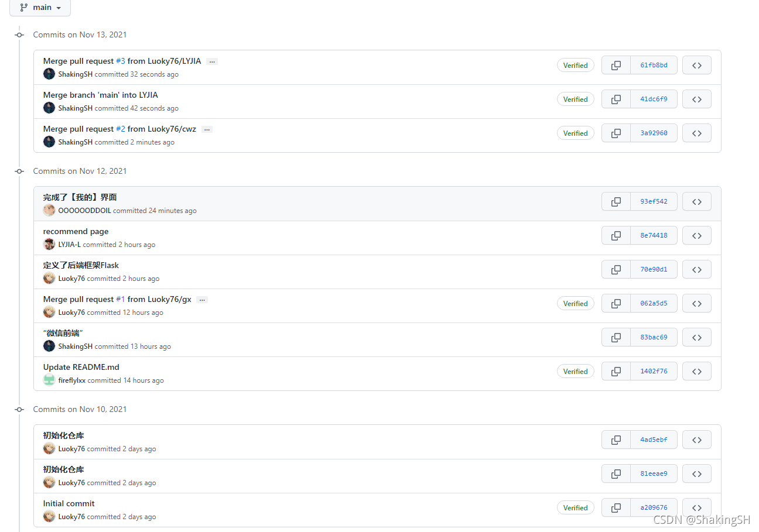Browse repository at commit 1402f76
This screenshot has height=532, width=759.
[697, 372]
